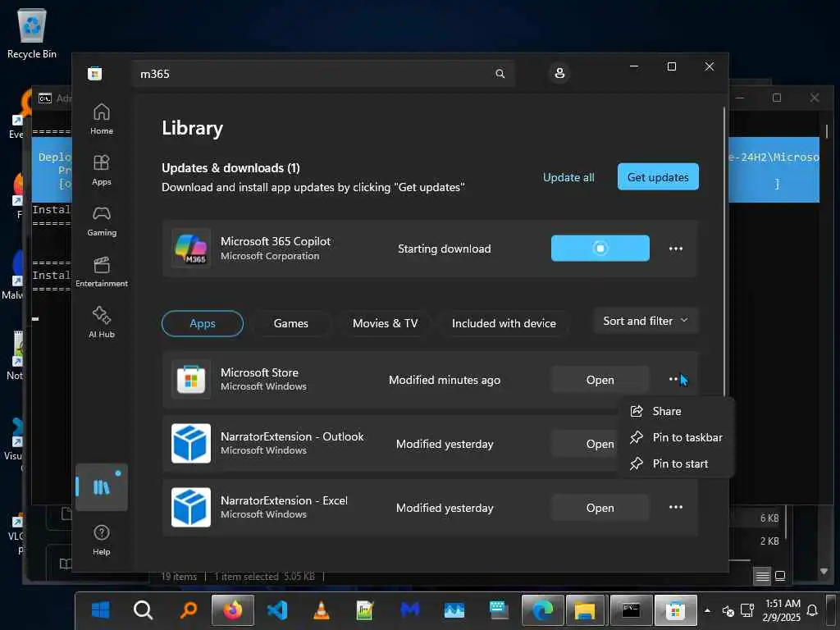840x630 pixels.
Task: Open Visual Studio Code from taskbar
Action: tap(277, 609)
